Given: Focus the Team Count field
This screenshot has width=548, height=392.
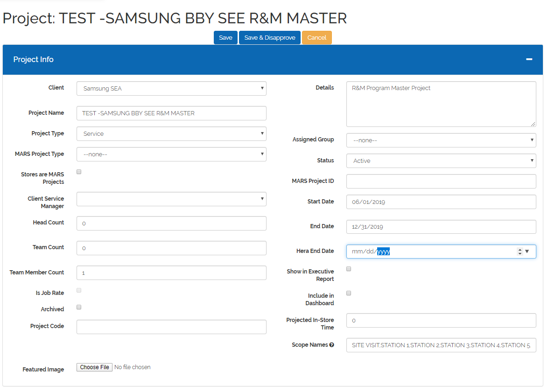Looking at the screenshot, I should [x=171, y=248].
